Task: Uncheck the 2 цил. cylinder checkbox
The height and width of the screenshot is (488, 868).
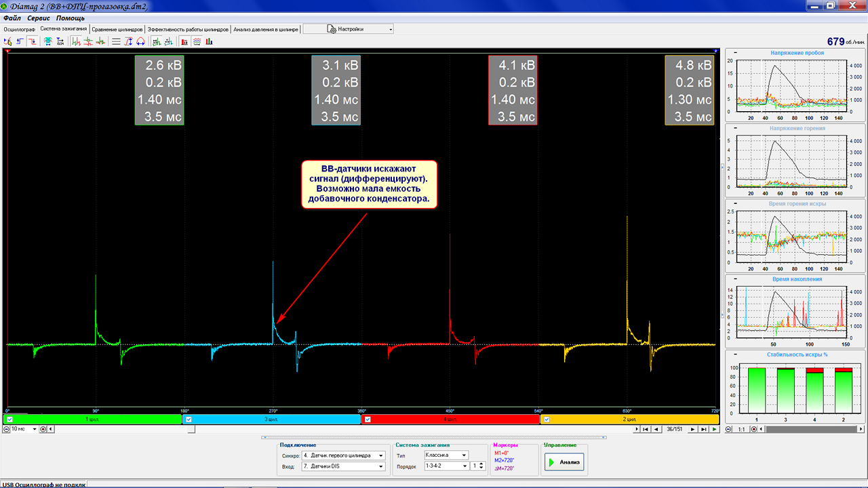Action: coord(547,420)
